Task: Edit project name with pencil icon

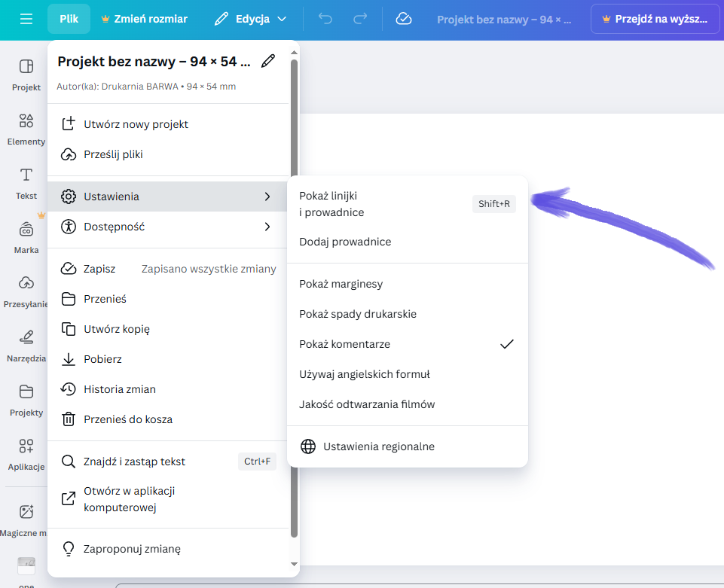Action: pyautogui.click(x=268, y=62)
